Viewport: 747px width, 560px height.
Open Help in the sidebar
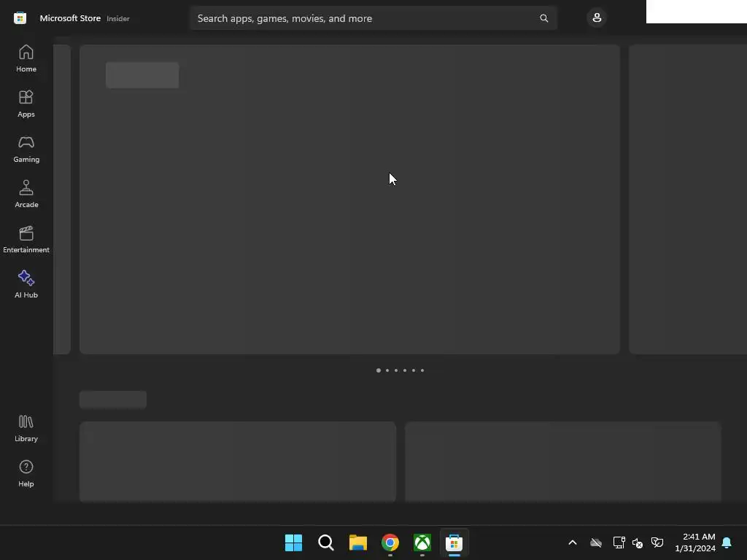(x=26, y=474)
